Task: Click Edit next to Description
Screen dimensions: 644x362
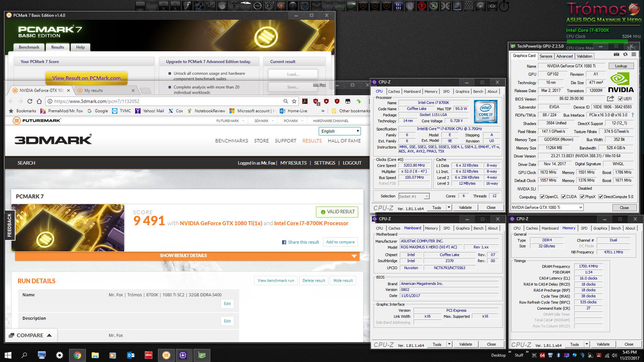Action: 227,321
